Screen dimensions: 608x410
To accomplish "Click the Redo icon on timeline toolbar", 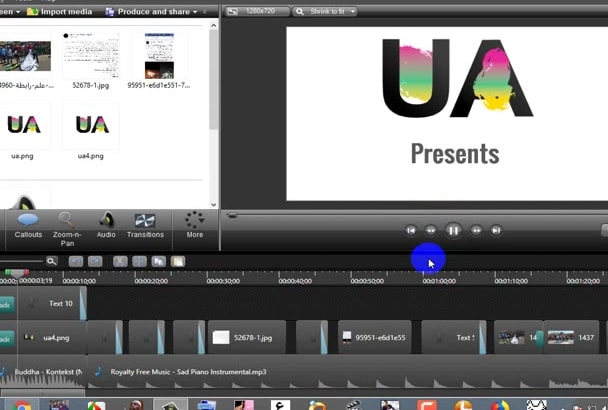I will [95, 261].
